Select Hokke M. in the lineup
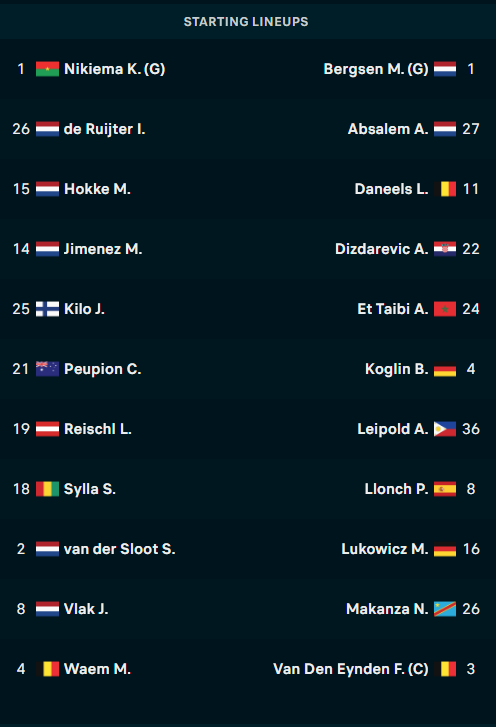 pos(97,189)
